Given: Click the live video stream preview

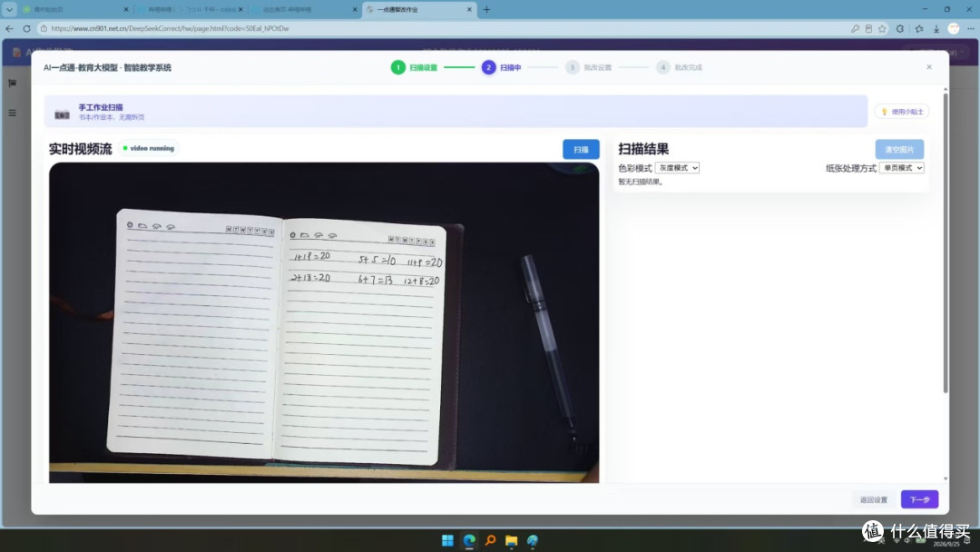Looking at the screenshot, I should [324, 322].
